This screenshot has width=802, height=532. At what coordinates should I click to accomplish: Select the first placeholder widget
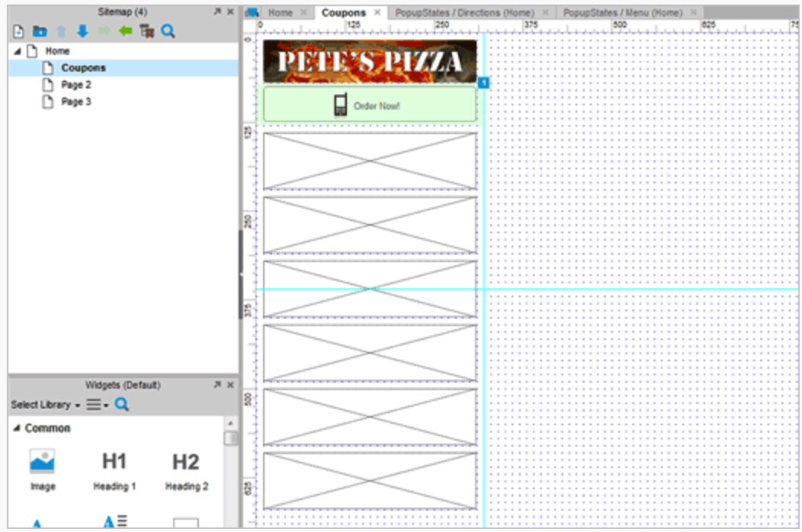coord(370,161)
